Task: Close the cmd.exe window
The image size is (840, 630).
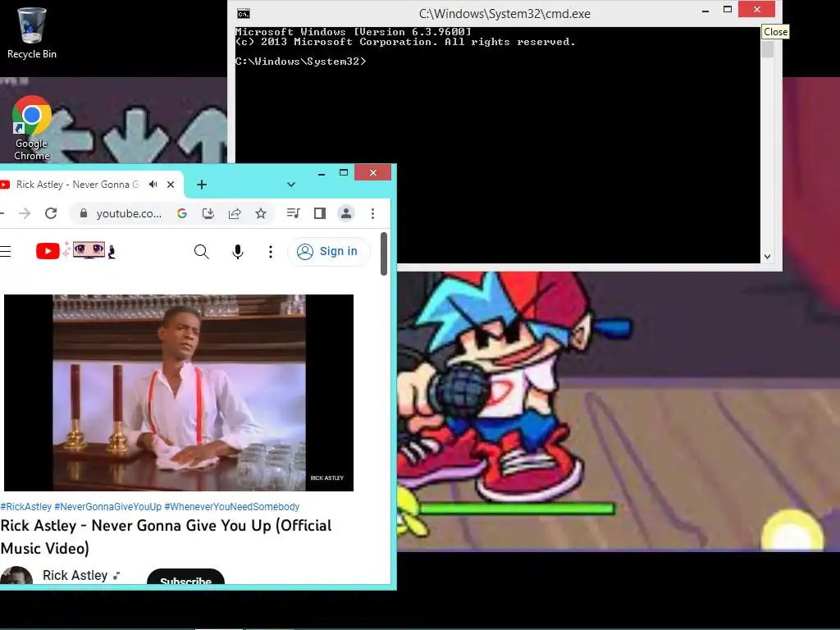Action: click(756, 9)
